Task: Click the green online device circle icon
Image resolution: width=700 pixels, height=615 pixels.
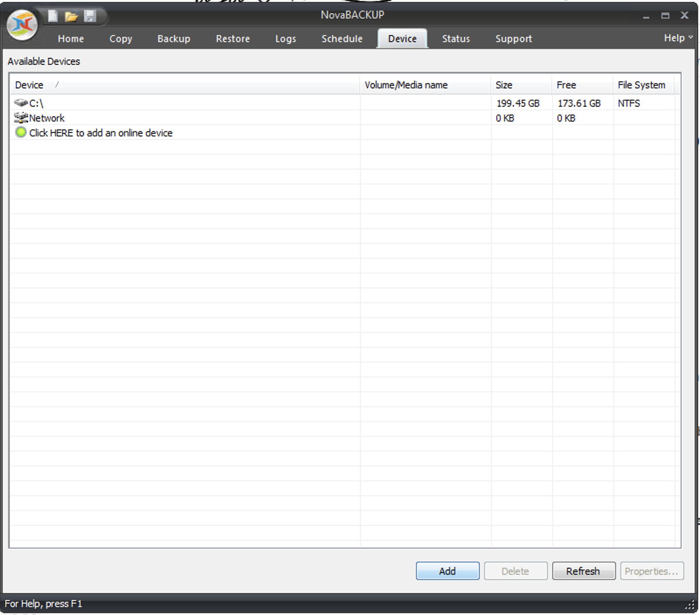Action: (x=21, y=132)
